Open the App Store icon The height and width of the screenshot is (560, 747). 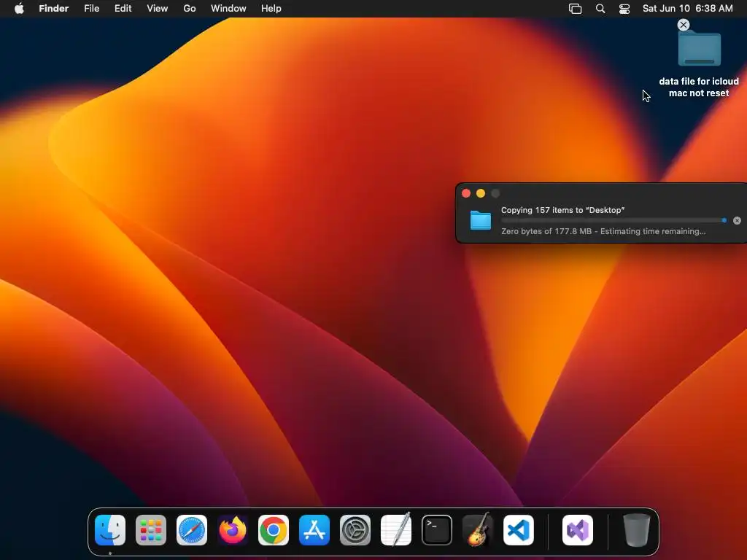(x=314, y=530)
